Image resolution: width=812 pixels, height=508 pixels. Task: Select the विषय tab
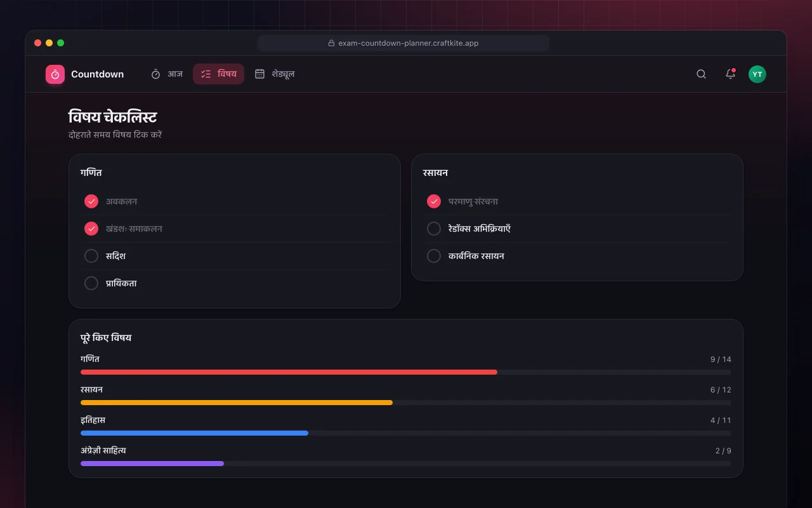point(218,74)
